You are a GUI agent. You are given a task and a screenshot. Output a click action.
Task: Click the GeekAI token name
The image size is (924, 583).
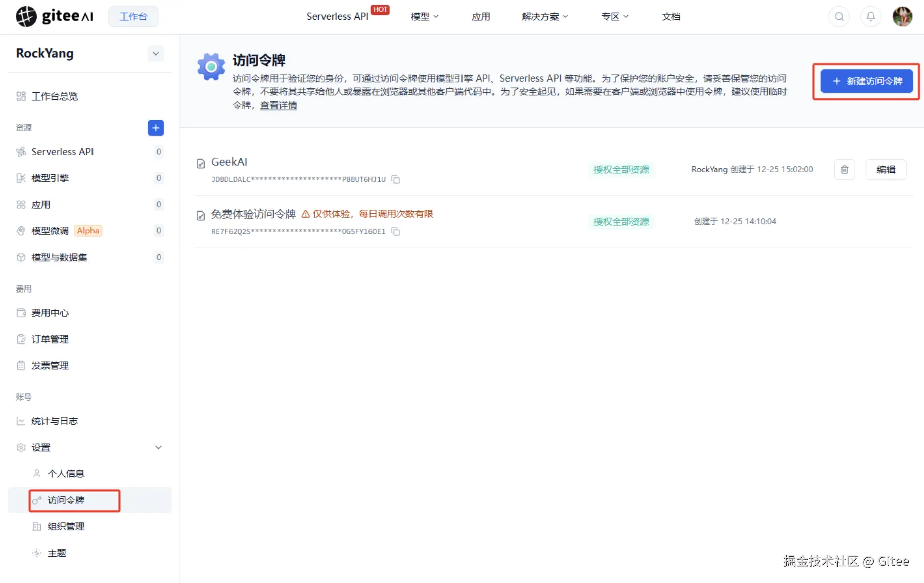(x=229, y=162)
